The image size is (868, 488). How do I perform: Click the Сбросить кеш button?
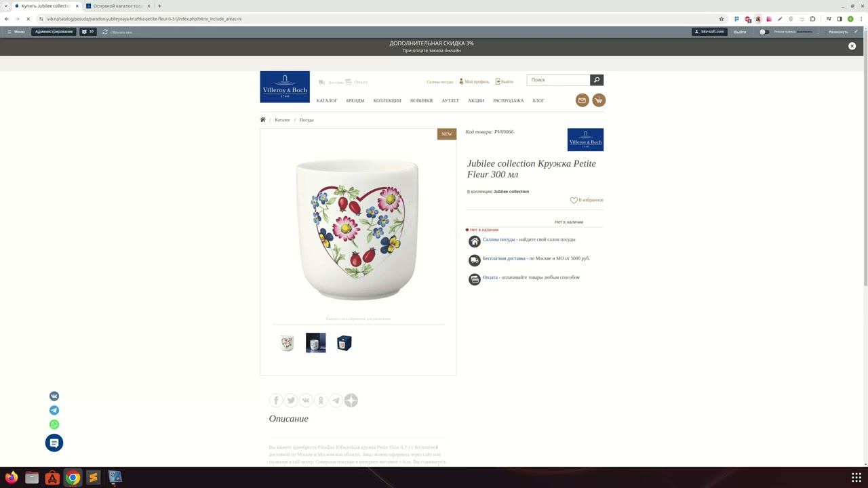point(117,32)
